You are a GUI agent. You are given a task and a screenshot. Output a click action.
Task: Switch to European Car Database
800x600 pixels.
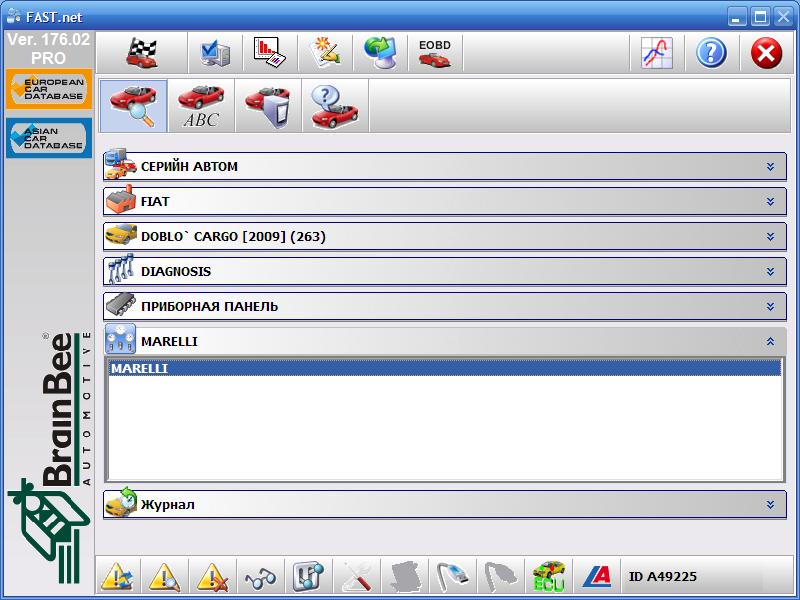pyautogui.click(x=49, y=89)
